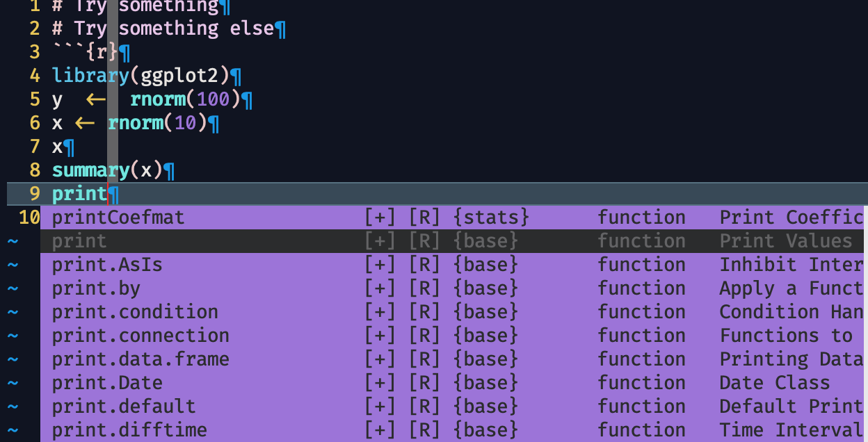Screen dimensions: 868x442
Task: Click the assignment arrow on line 5
Action: (96, 99)
